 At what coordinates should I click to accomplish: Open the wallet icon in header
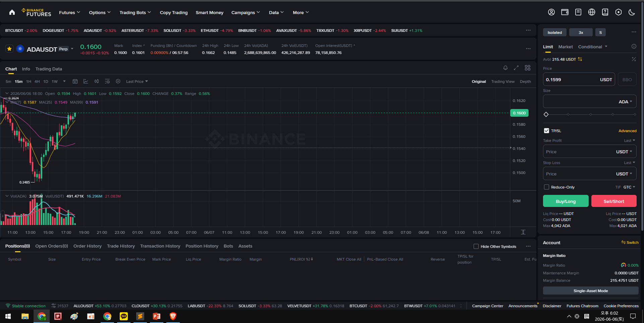coord(565,12)
